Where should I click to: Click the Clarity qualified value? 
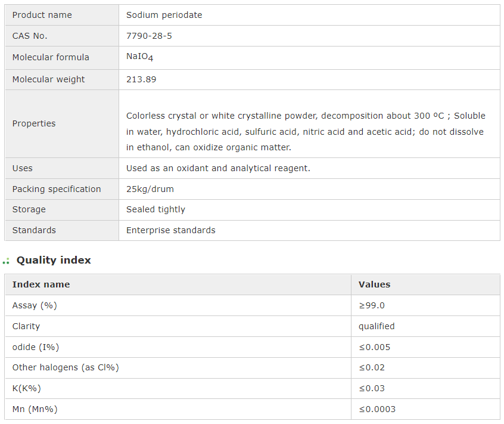[377, 326]
